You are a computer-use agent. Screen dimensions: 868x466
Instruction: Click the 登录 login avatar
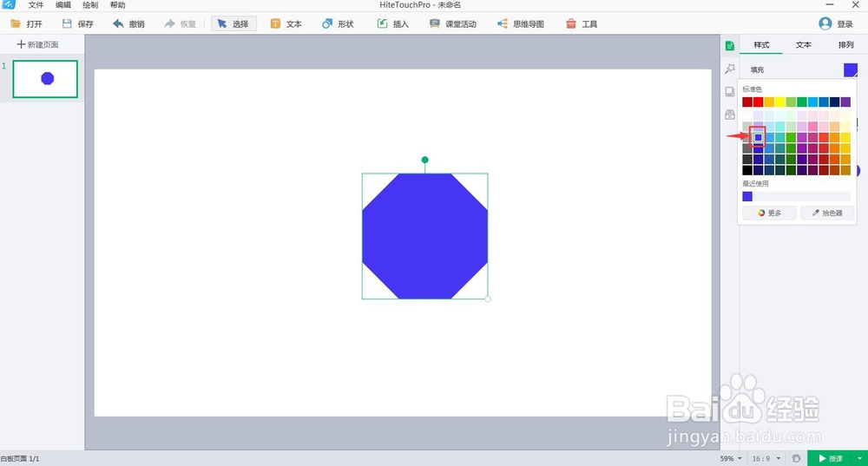825,23
